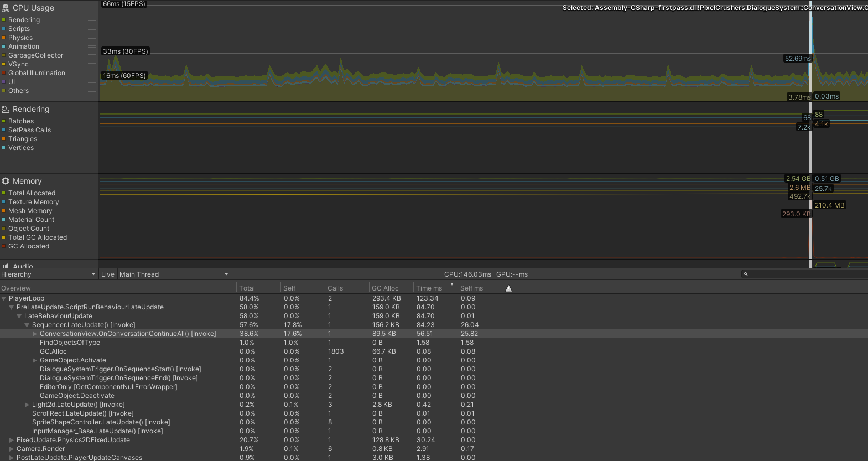
Task: Expand Light2d.LateUpdate() row
Action: click(x=27, y=405)
